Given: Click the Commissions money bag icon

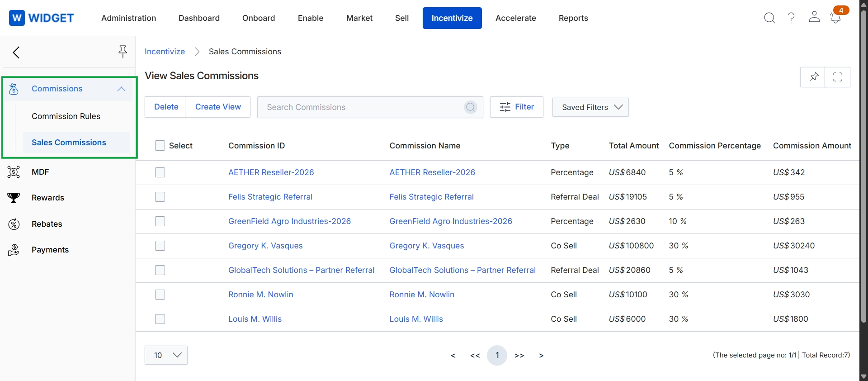Looking at the screenshot, I should [14, 89].
